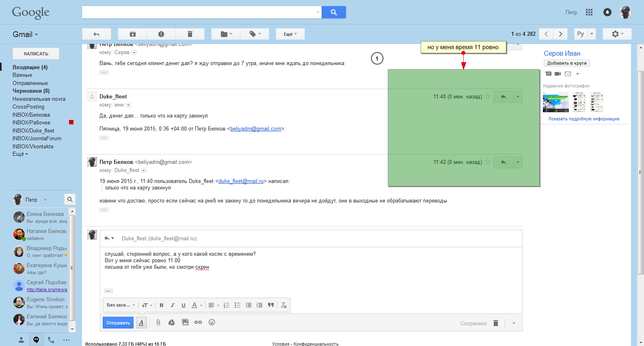This screenshot has width=644, height=346.
Task: Open the settings gear menu
Action: 617,34
